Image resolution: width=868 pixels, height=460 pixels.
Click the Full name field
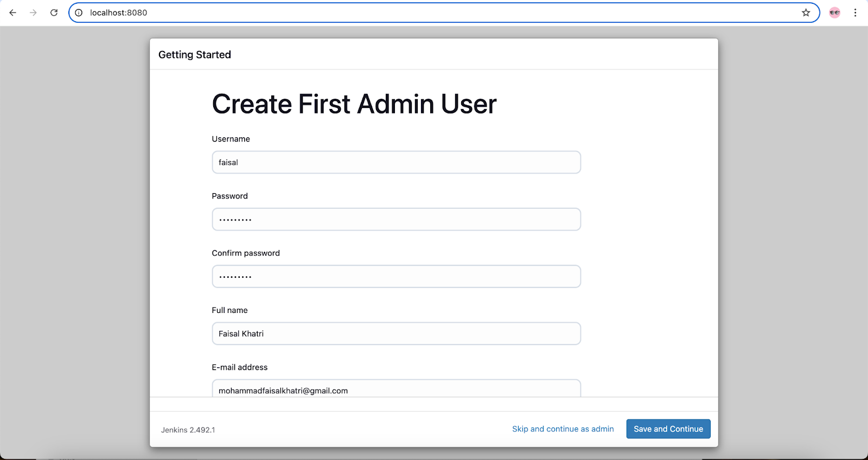click(x=396, y=334)
